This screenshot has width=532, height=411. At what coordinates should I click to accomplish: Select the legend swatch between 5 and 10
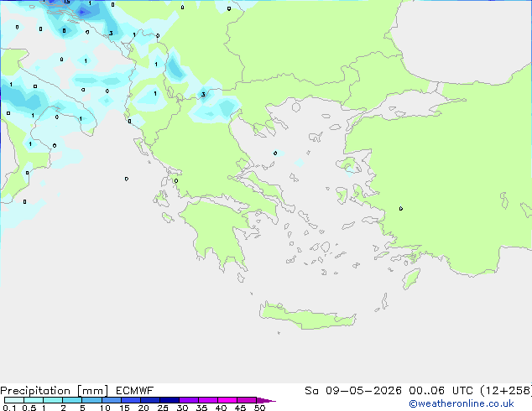92,400
